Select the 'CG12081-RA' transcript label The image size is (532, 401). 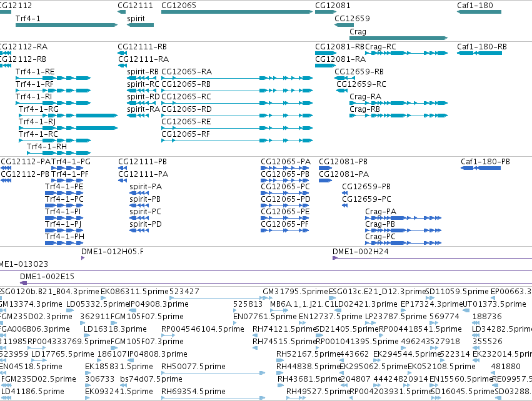341,59
